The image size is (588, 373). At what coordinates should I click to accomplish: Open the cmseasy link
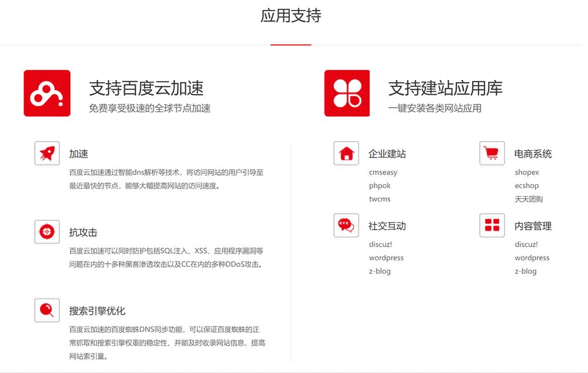coord(383,173)
